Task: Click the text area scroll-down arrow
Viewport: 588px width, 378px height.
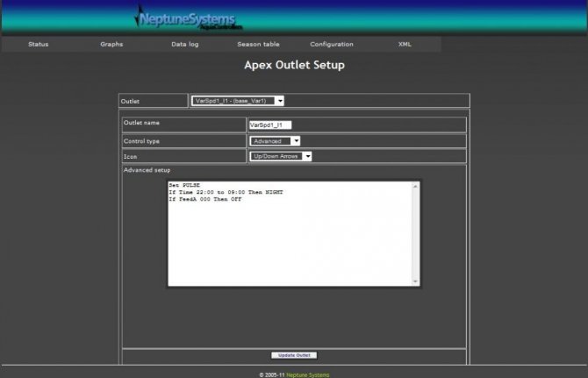Action: coord(415,282)
